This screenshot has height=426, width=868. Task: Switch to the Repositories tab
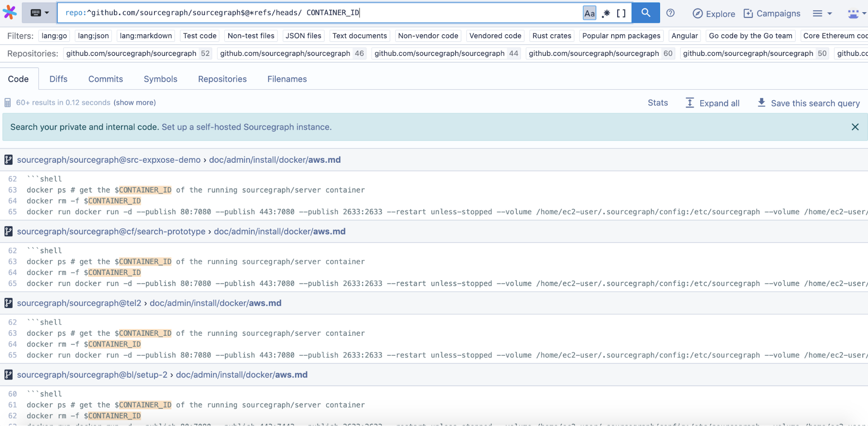point(222,79)
